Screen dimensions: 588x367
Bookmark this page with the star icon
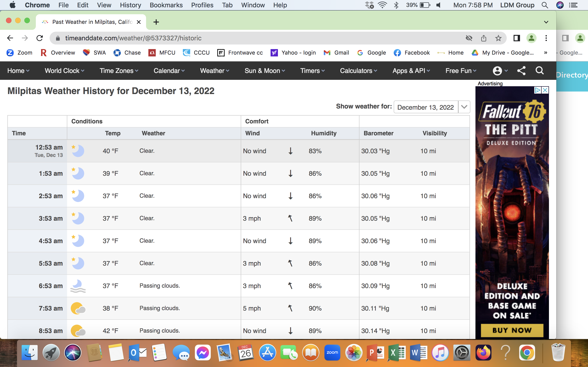coord(498,38)
